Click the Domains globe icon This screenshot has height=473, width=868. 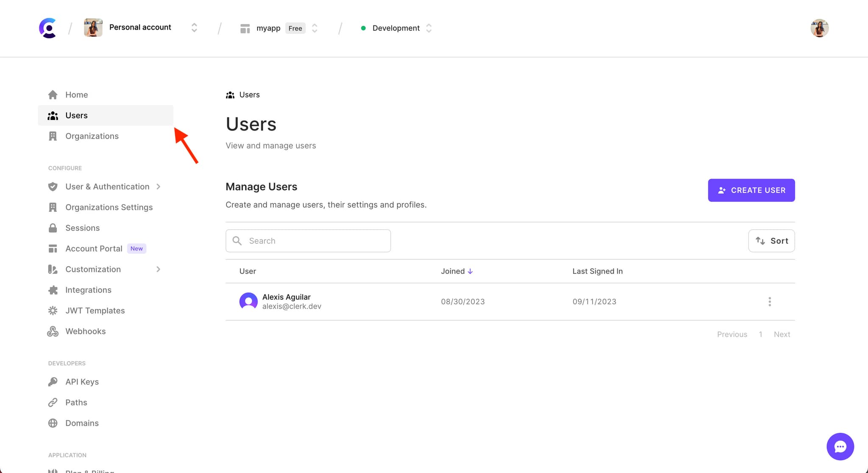pyautogui.click(x=53, y=423)
